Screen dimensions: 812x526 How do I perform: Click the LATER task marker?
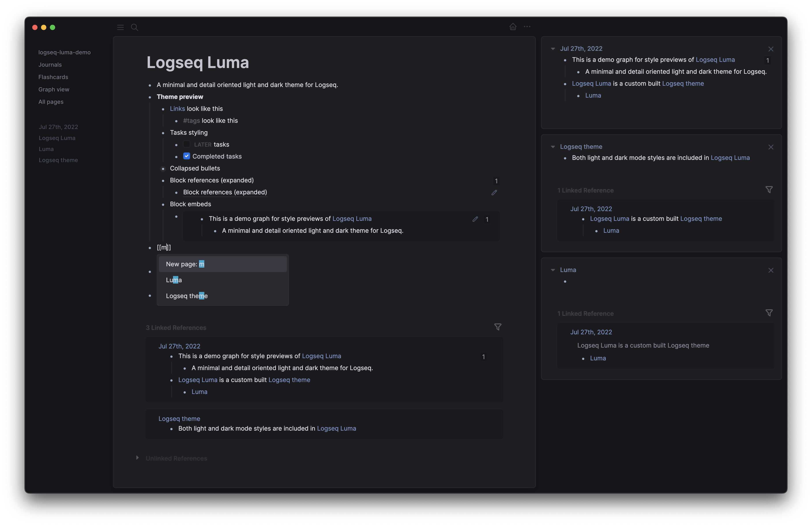203,145
